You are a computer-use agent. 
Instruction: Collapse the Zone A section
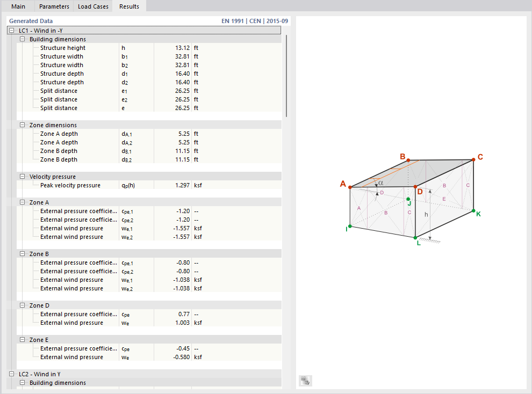[21, 202]
